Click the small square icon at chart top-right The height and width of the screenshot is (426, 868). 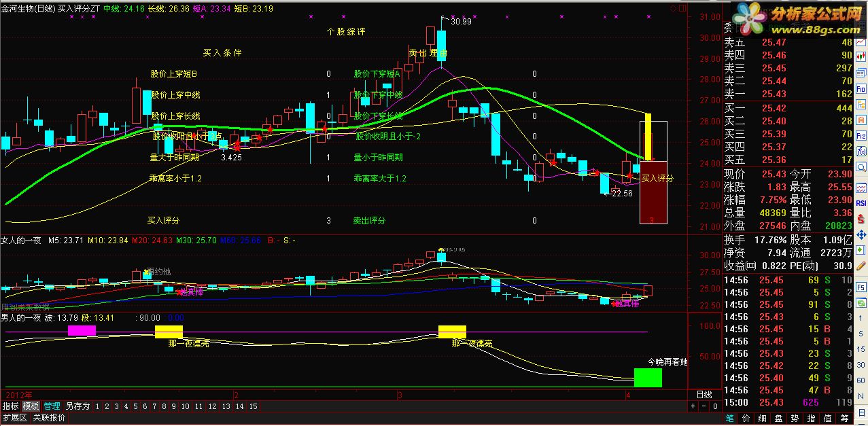682,8
